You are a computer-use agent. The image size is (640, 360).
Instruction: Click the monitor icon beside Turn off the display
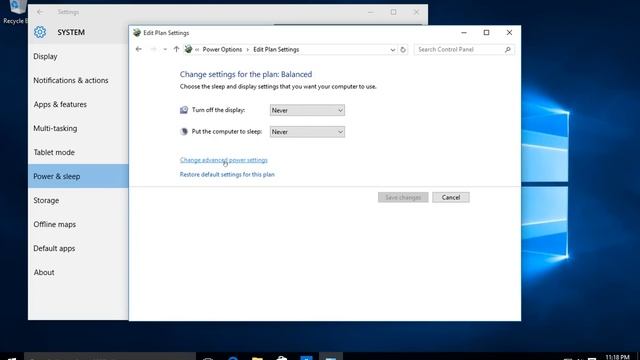click(x=184, y=110)
